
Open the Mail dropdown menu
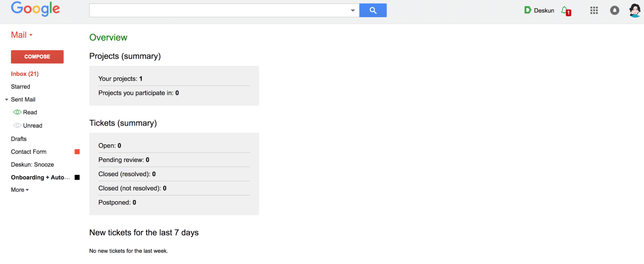[22, 35]
